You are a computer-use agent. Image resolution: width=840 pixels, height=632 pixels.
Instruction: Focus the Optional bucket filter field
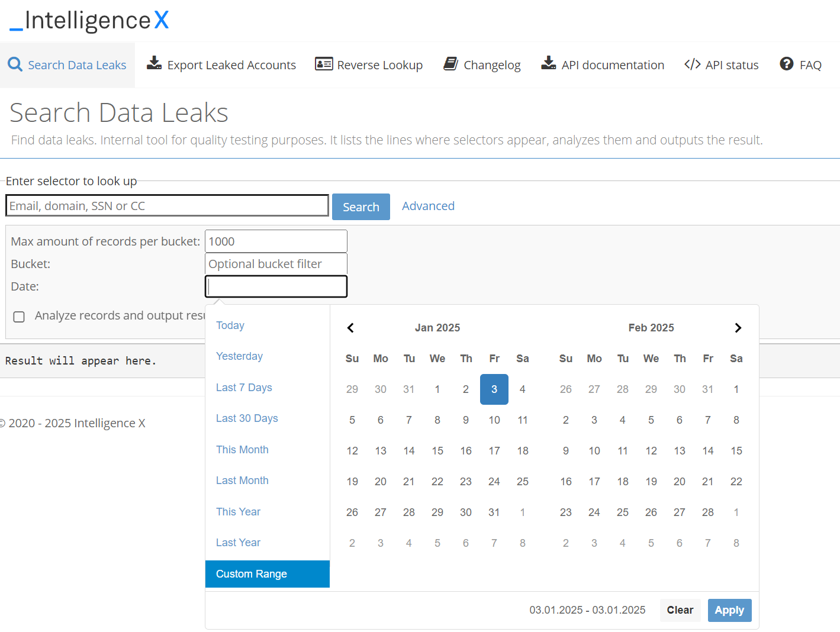(x=276, y=264)
